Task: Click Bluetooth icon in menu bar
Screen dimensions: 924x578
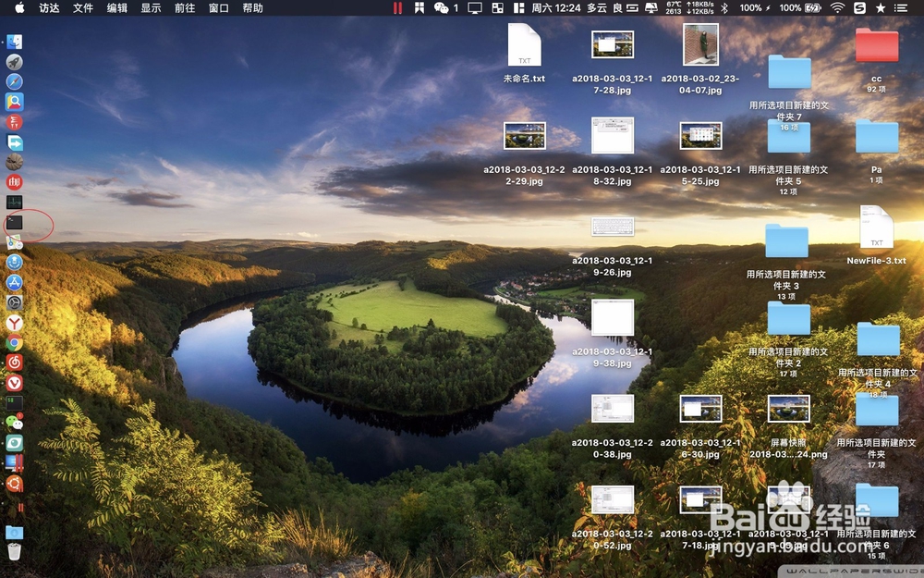Action: coord(724,7)
